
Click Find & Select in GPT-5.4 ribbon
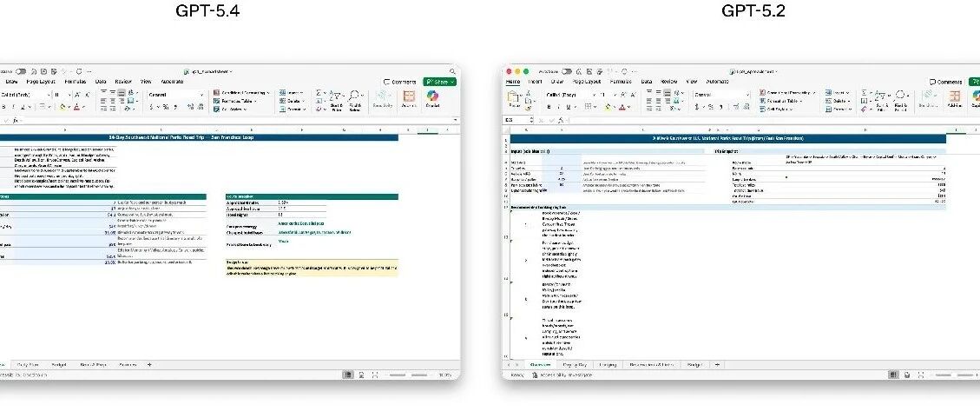[355, 100]
